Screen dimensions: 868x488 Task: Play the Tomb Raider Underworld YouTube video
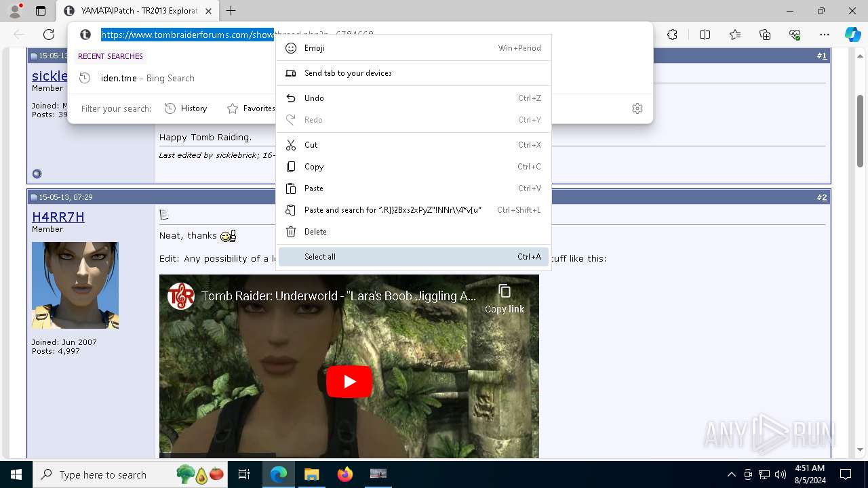pos(349,382)
